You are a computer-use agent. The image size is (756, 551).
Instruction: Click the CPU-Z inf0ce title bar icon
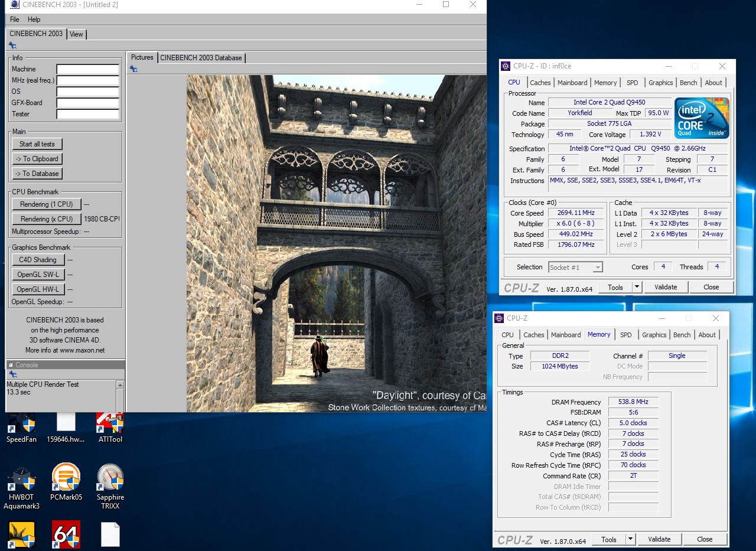(506, 66)
